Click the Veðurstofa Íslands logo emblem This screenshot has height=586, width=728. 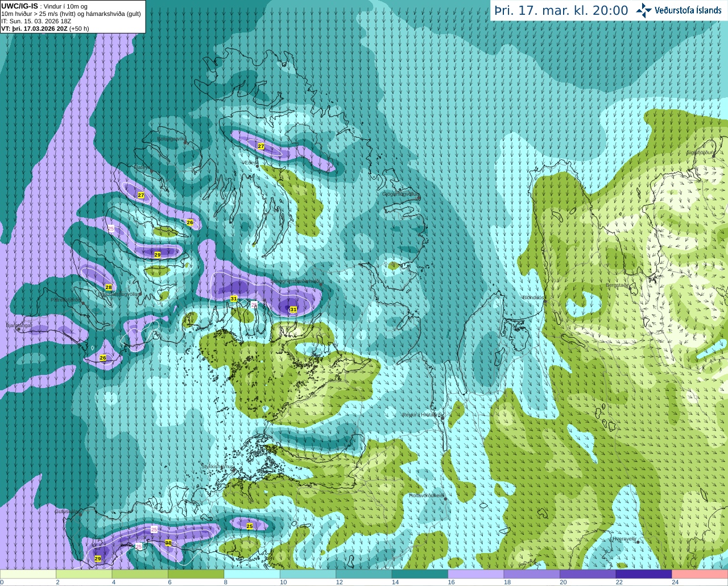click(643, 10)
